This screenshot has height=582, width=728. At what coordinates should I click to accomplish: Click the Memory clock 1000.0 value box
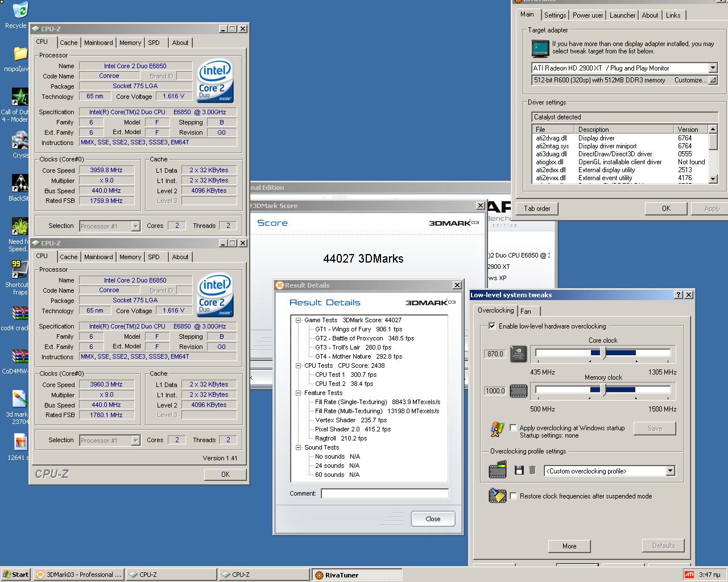click(x=495, y=390)
